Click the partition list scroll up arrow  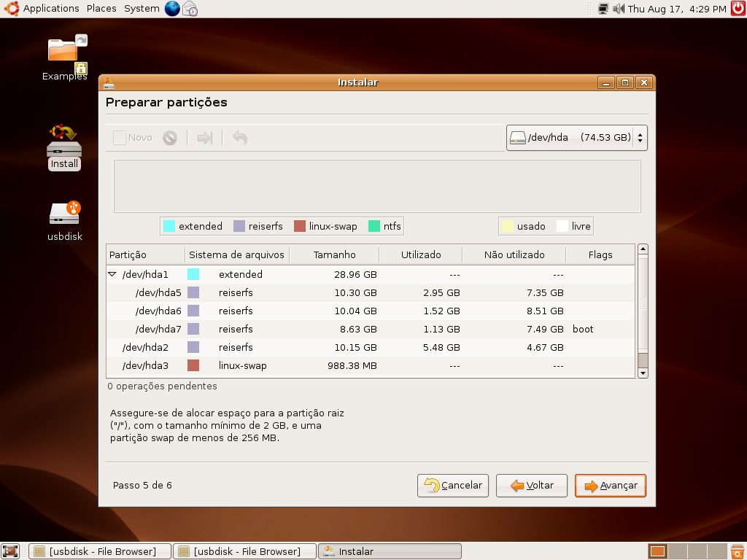[643, 249]
